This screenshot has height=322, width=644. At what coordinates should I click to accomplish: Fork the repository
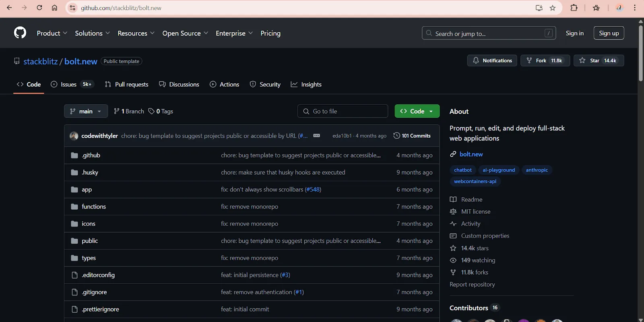click(545, 60)
